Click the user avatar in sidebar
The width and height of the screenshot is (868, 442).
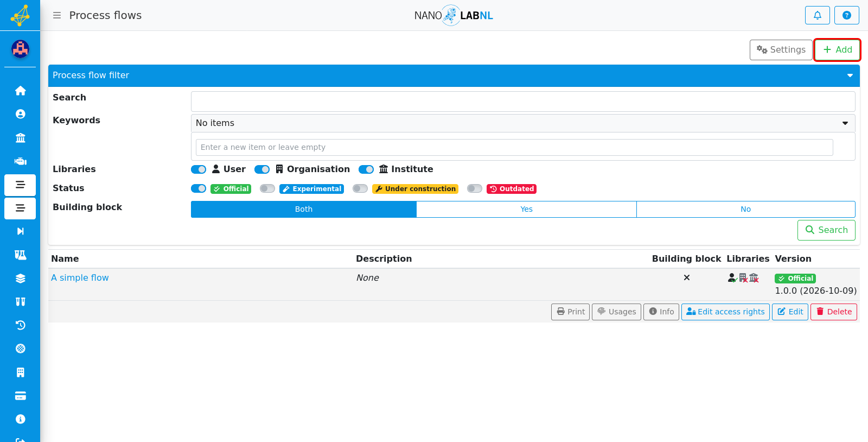pos(20,49)
